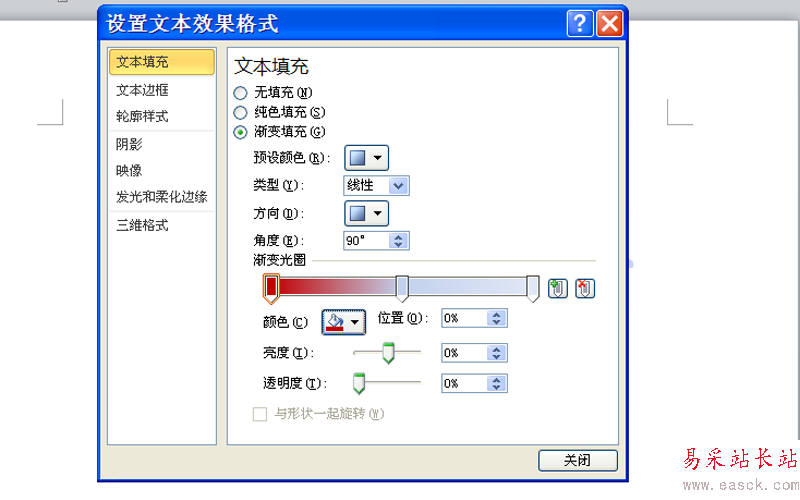The width and height of the screenshot is (800, 500).
Task: Click the add gradient stop icon
Action: [557, 288]
